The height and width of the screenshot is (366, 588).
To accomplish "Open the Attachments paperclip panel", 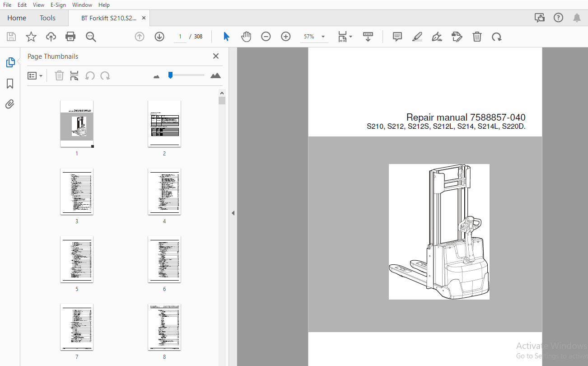I will tap(10, 104).
